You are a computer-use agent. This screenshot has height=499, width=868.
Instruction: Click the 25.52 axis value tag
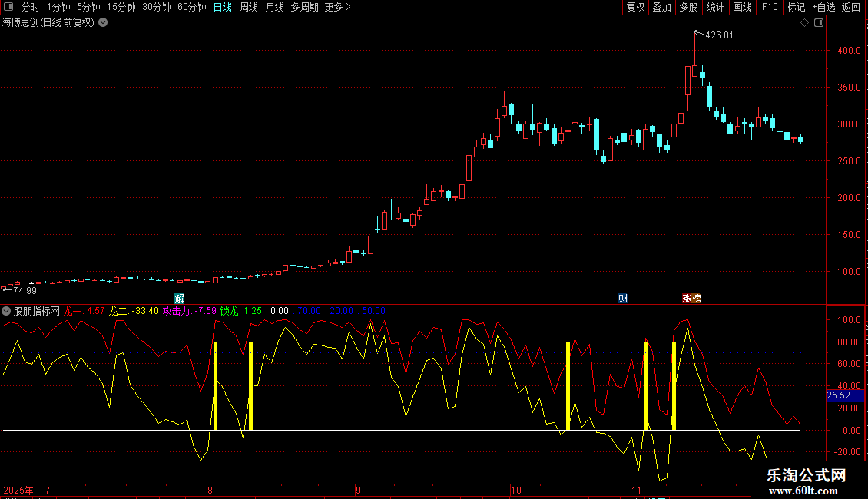click(845, 395)
